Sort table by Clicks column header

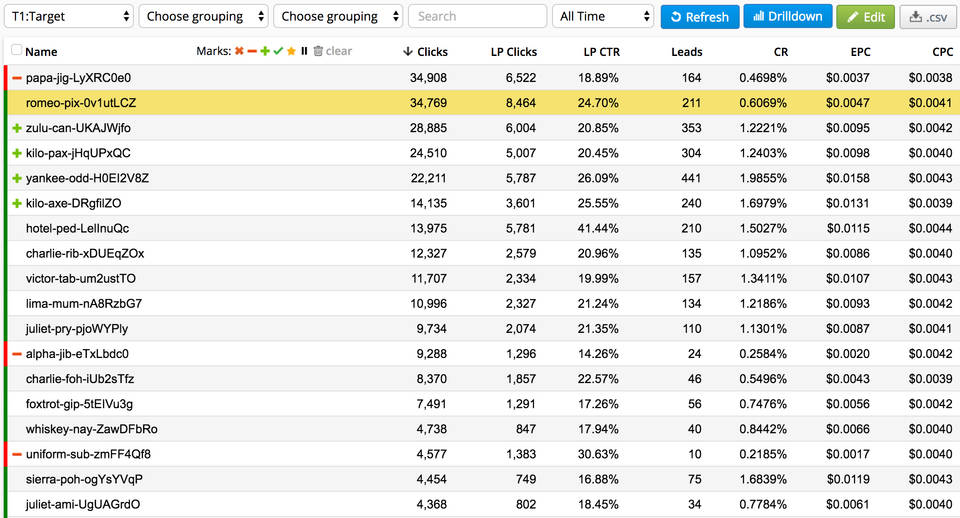coord(426,51)
